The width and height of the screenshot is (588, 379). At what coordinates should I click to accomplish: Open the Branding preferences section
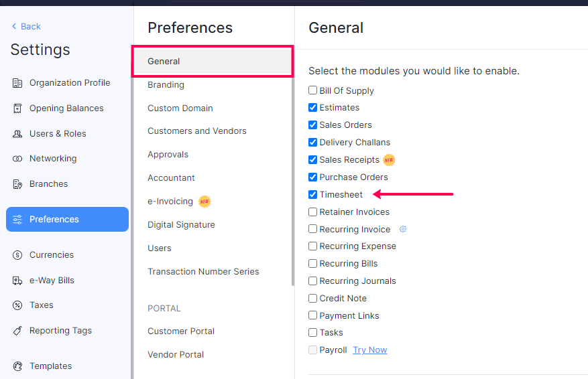pyautogui.click(x=166, y=85)
